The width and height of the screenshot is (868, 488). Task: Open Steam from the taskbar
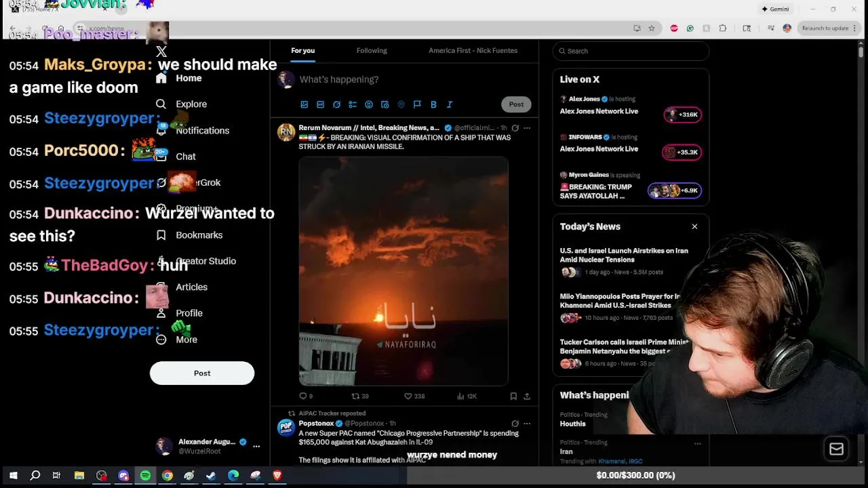click(211, 476)
